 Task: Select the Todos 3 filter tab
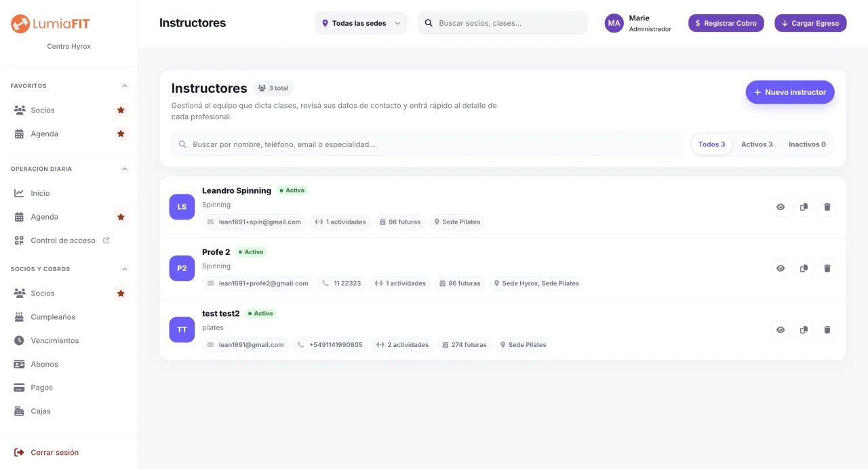pos(712,144)
